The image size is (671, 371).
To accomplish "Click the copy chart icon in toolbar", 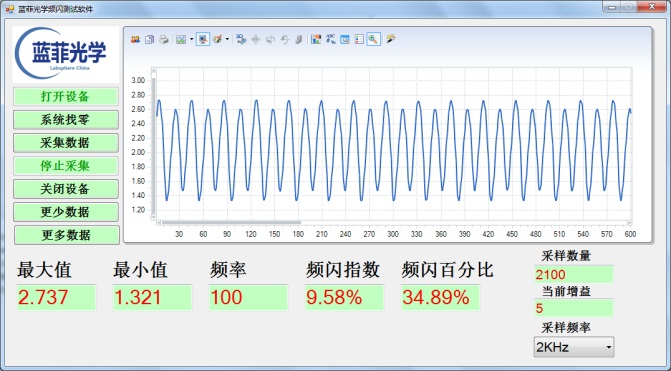I will (149, 39).
